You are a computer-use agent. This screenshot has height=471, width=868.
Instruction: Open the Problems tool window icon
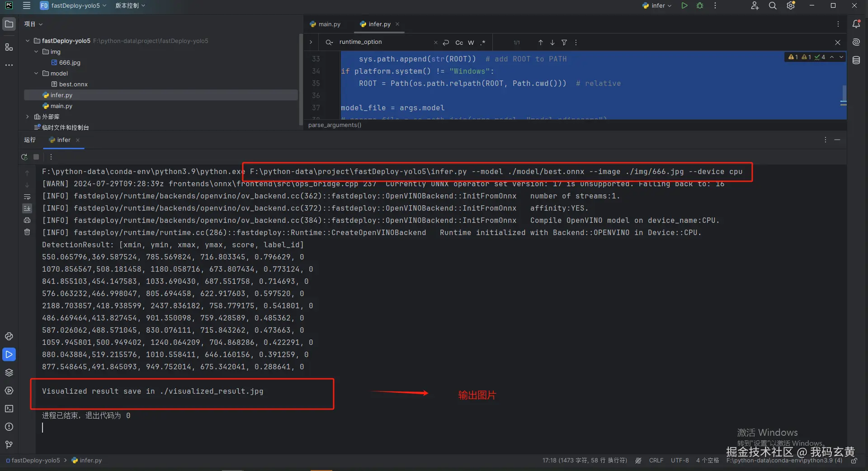(9, 427)
